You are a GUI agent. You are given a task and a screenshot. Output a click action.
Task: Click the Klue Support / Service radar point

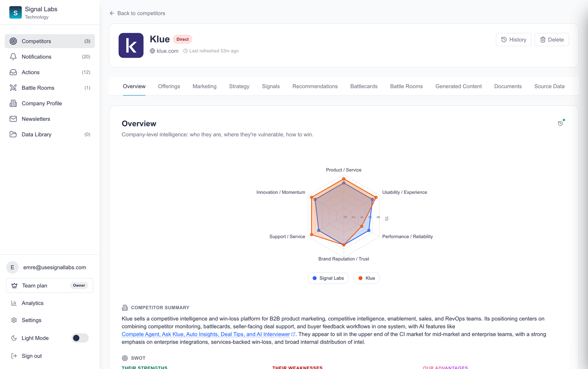pos(312,234)
